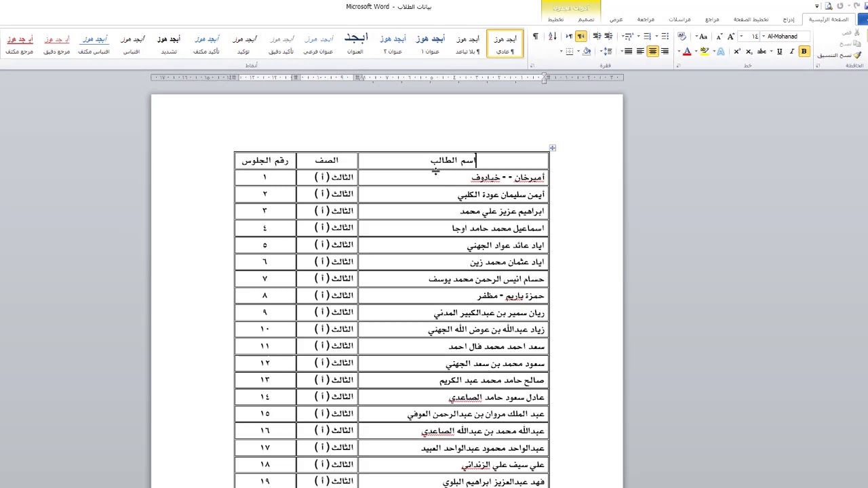This screenshot has height=488, width=868.
Task: Open the Al-Mohanad font name dropdown
Action: pyautogui.click(x=764, y=36)
